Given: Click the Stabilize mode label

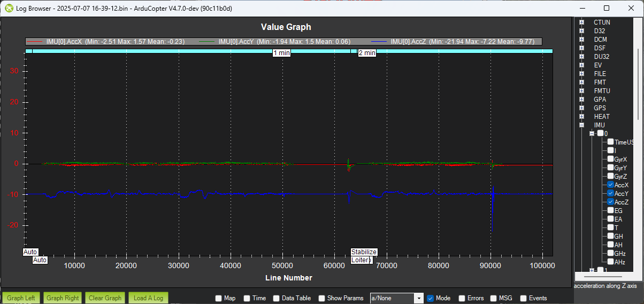Looking at the screenshot, I should [364, 252].
